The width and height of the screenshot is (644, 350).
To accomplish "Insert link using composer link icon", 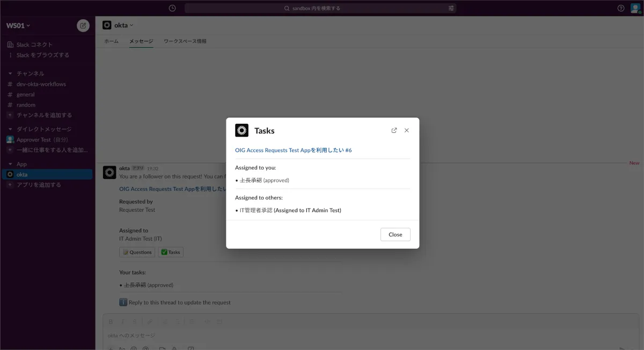I will (150, 322).
